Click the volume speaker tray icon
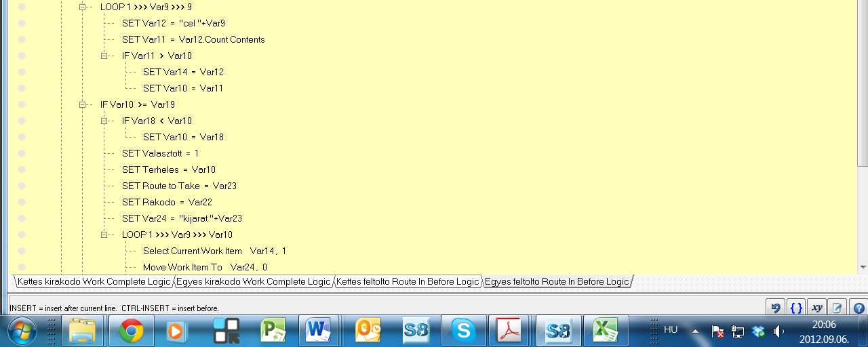This screenshot has width=868, height=347. tap(778, 331)
